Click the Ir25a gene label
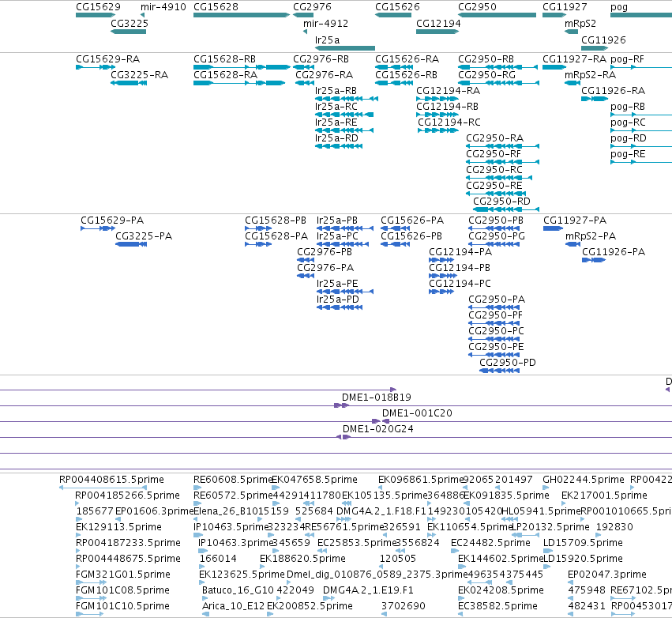The height and width of the screenshot is (618, 672). [327, 40]
